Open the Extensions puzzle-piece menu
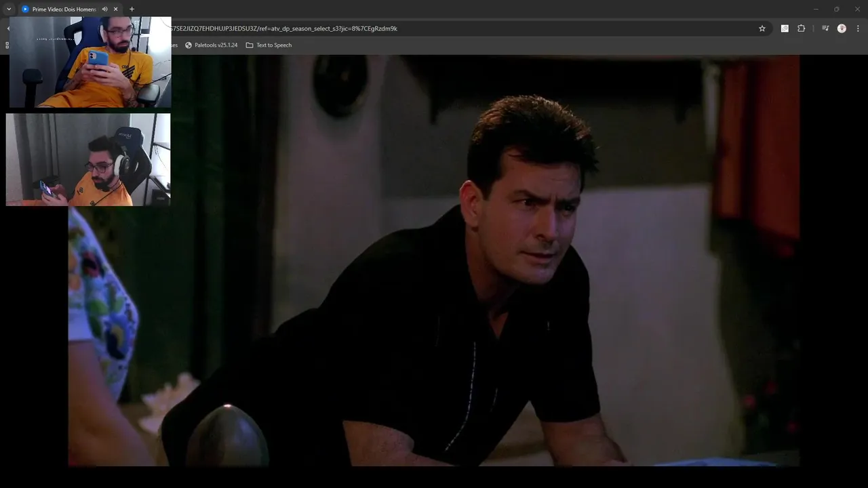The height and width of the screenshot is (488, 868). [x=802, y=28]
